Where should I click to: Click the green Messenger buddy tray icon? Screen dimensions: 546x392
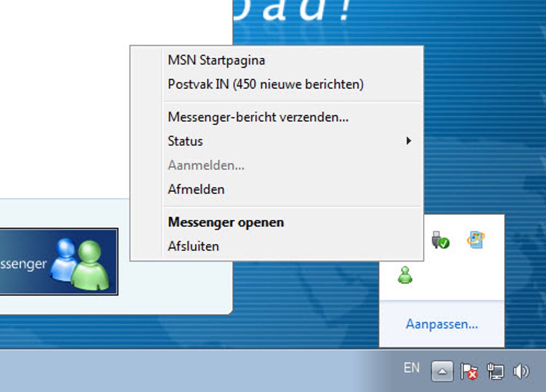[405, 275]
